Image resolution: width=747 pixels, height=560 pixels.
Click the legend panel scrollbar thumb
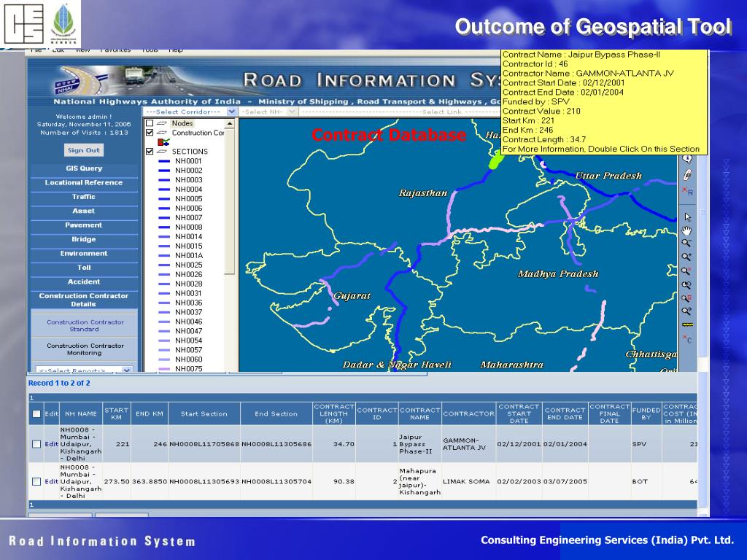230,201
